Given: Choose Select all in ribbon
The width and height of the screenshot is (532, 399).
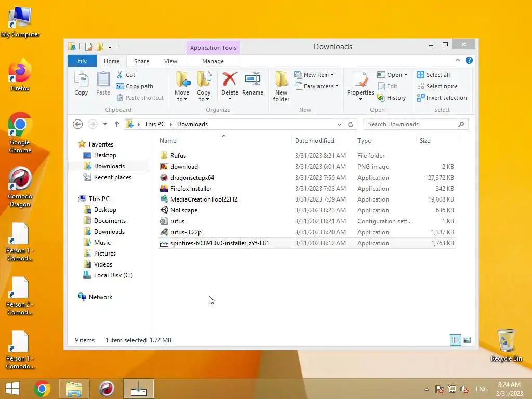Looking at the screenshot, I should click(434, 75).
